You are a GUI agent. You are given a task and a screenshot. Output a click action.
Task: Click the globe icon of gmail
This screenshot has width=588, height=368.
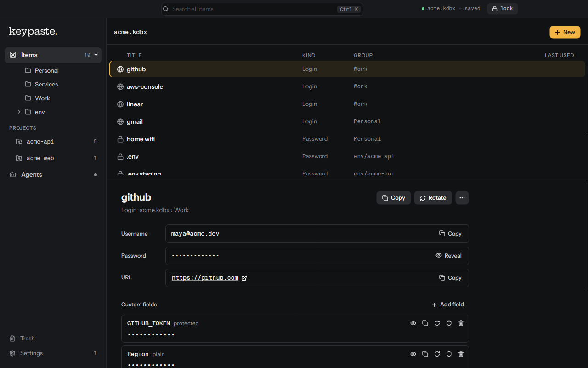(x=120, y=121)
